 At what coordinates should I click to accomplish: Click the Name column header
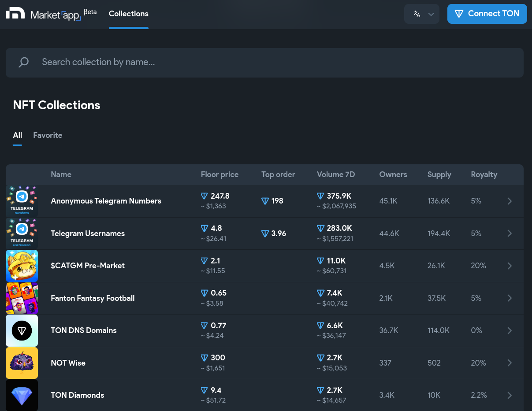coord(61,174)
